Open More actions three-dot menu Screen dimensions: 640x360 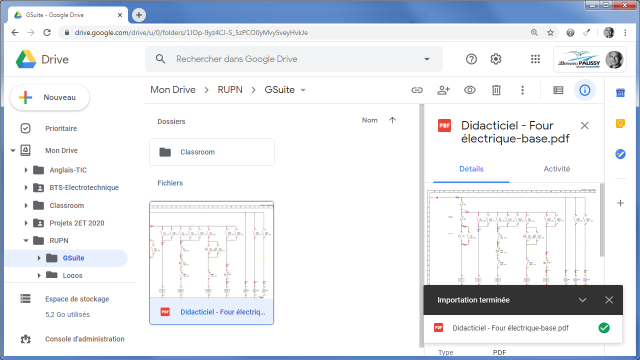click(522, 90)
